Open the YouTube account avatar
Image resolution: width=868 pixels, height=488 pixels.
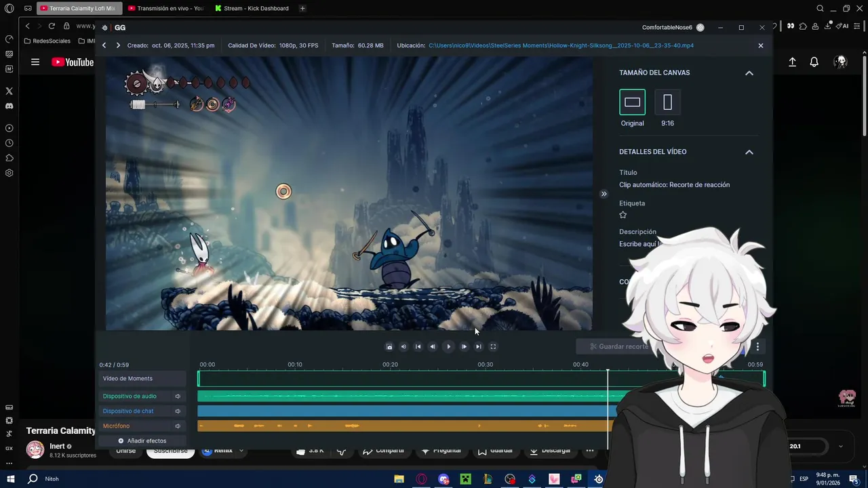[842, 62]
